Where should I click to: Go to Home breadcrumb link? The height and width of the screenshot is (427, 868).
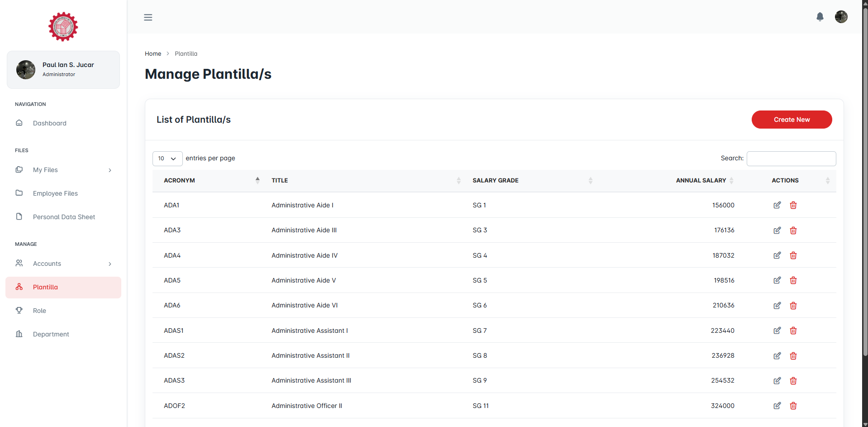153,53
